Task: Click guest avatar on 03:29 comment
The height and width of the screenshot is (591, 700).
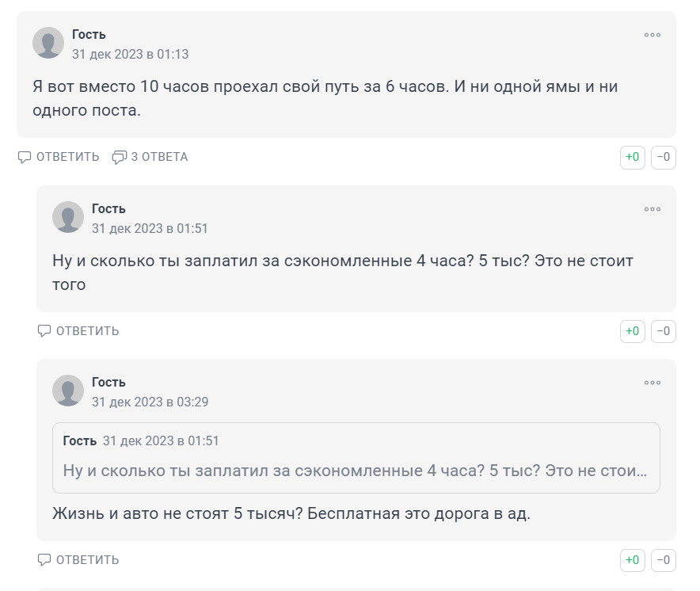Action: [68, 391]
